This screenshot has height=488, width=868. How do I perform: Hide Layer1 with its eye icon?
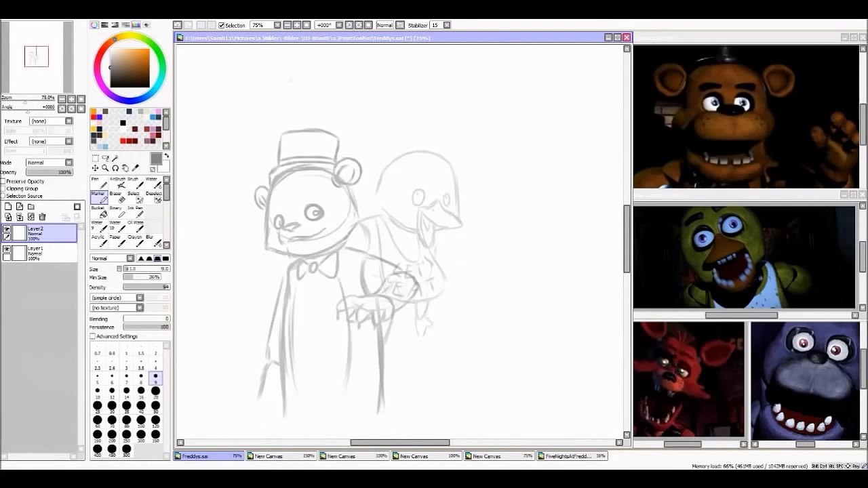click(7, 249)
